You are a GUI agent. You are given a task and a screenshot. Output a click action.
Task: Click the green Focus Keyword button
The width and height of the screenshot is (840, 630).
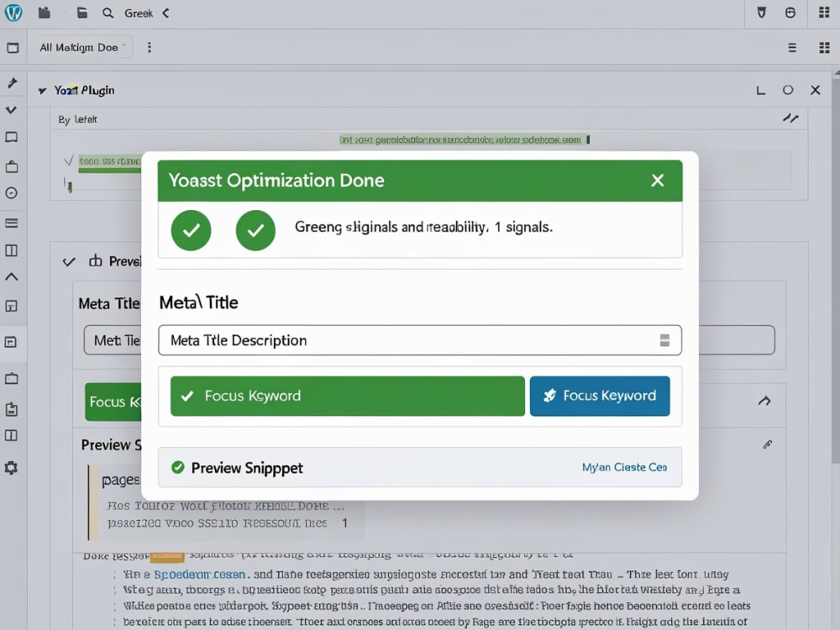tap(348, 396)
